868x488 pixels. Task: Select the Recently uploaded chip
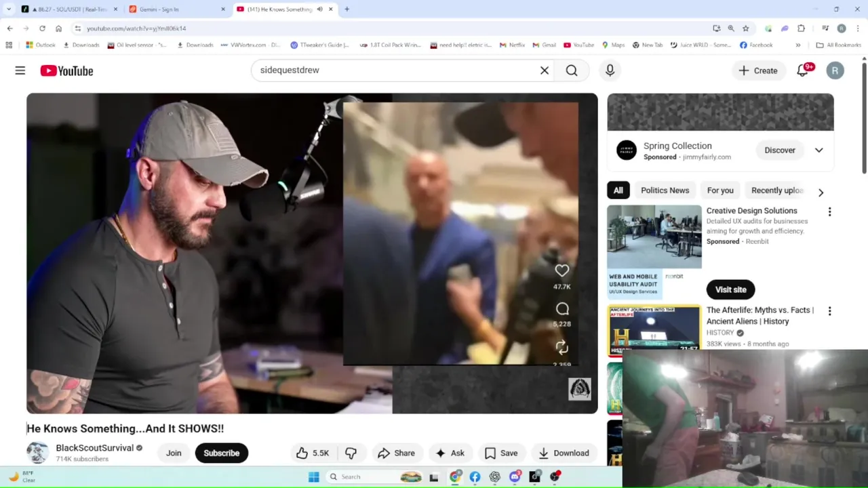[x=777, y=190]
